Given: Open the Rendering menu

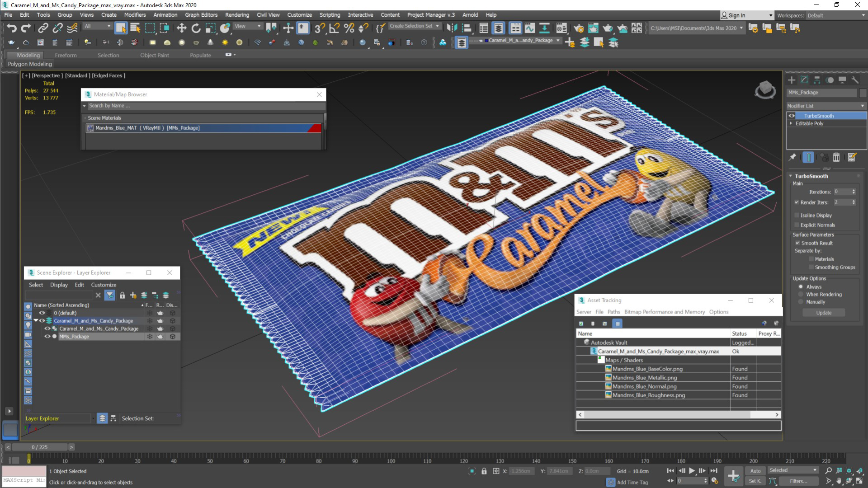Looking at the screenshot, I should tap(237, 15).
